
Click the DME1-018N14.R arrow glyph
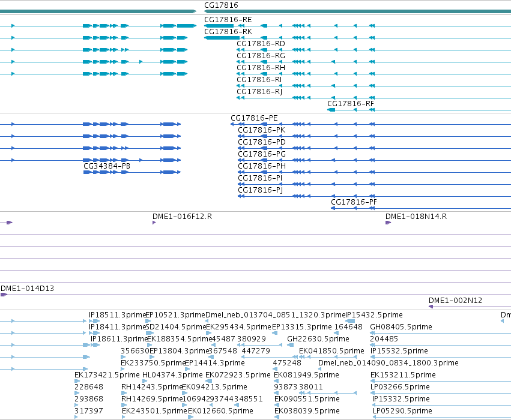[x=388, y=223]
